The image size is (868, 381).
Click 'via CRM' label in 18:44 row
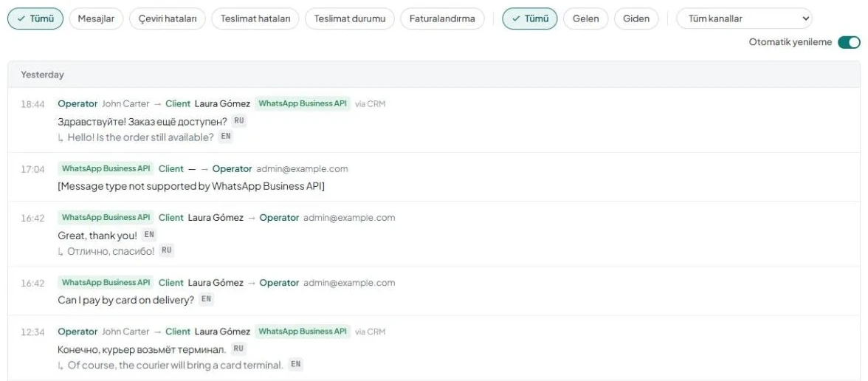point(371,103)
